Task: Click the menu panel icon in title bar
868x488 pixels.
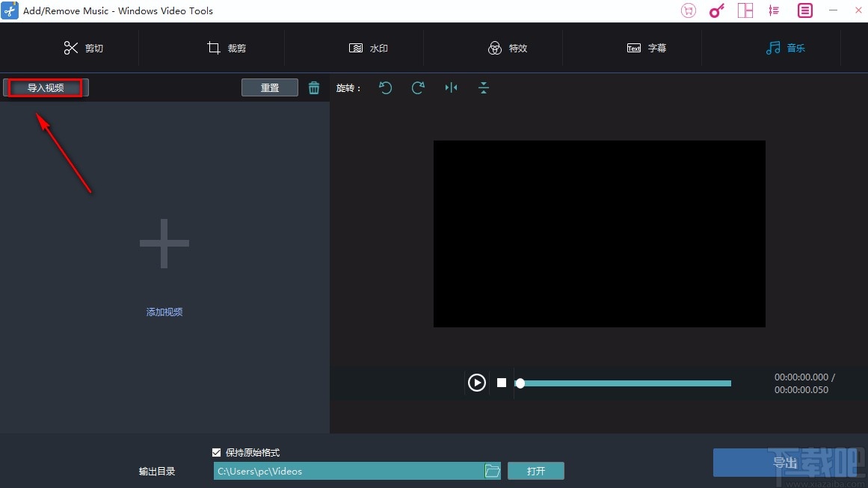Action: click(x=803, y=10)
